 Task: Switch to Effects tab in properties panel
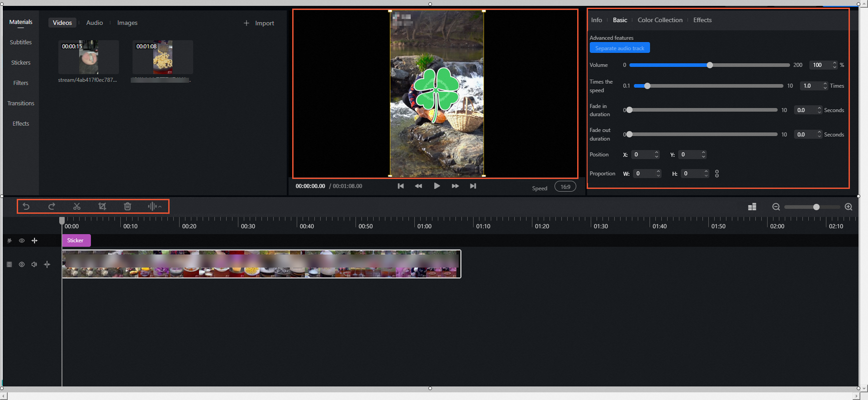pos(702,20)
